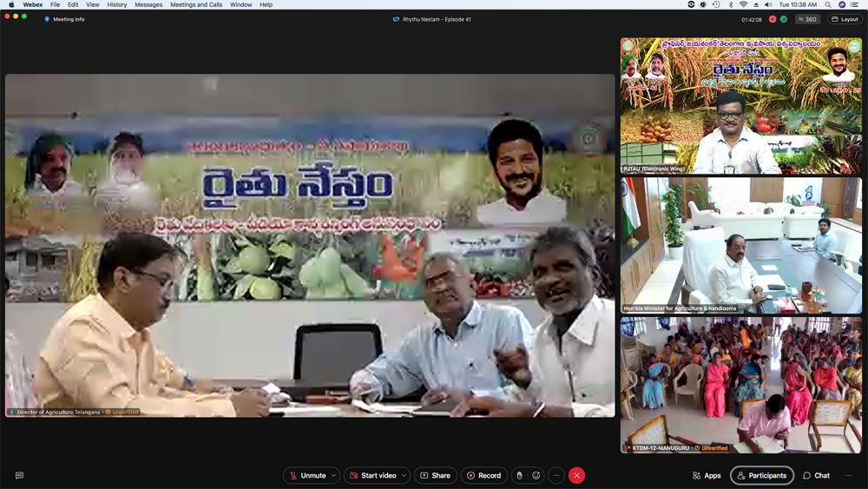868x489 pixels.
Task: Open the closed captions icon at bottom left
Action: tap(19, 475)
